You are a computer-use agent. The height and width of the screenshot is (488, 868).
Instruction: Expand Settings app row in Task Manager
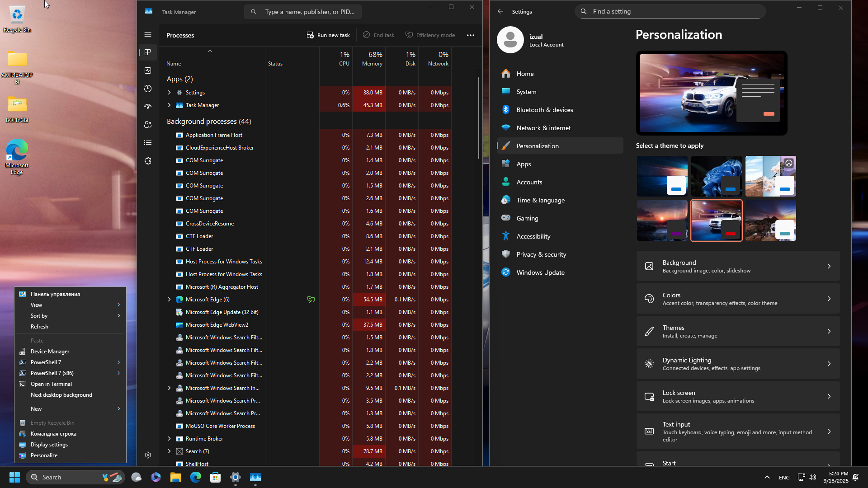tap(169, 92)
